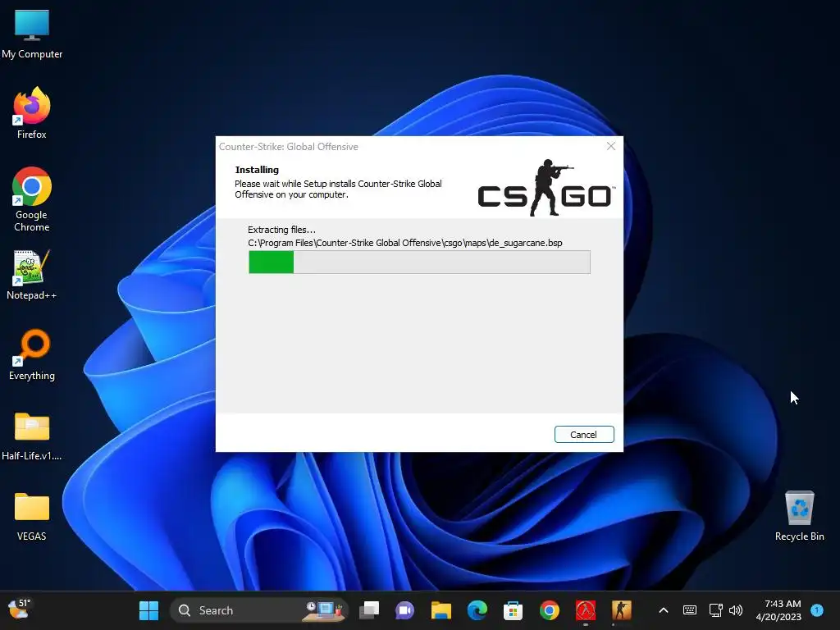Click the installer title bar text
Image resolution: width=840 pixels, height=630 pixels.
[x=288, y=147]
